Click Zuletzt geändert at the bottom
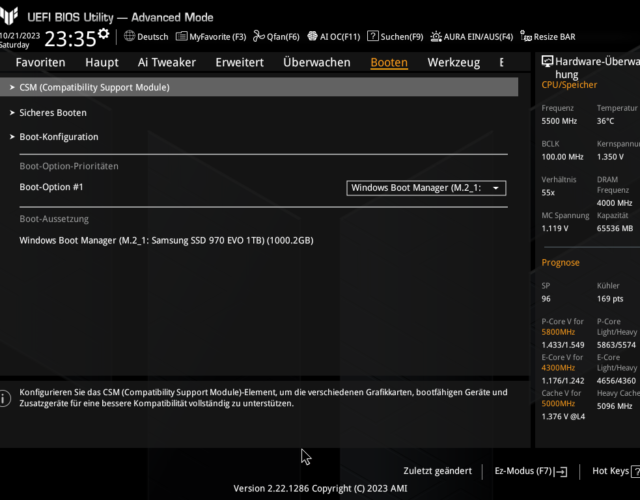 click(437, 470)
